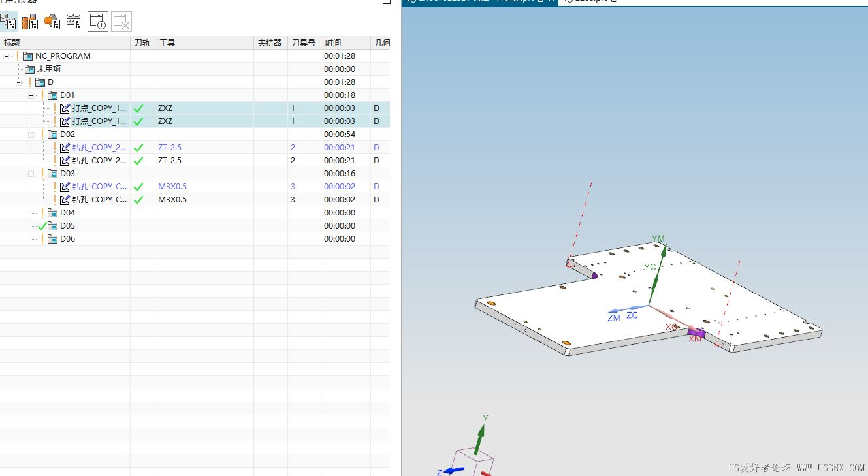This screenshot has width=868, height=476.
Task: Click the 刀具号 column header
Action: coord(304,43)
